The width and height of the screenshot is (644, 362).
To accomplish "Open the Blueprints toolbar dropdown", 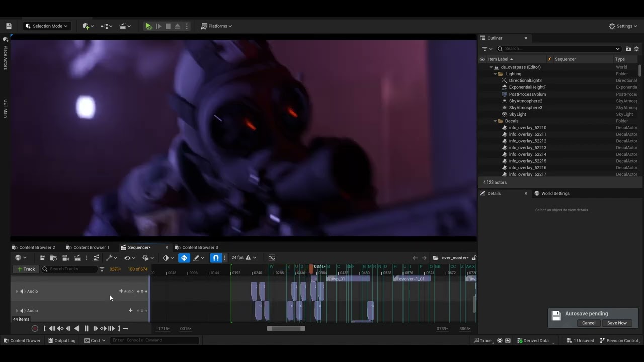I will coord(107,26).
